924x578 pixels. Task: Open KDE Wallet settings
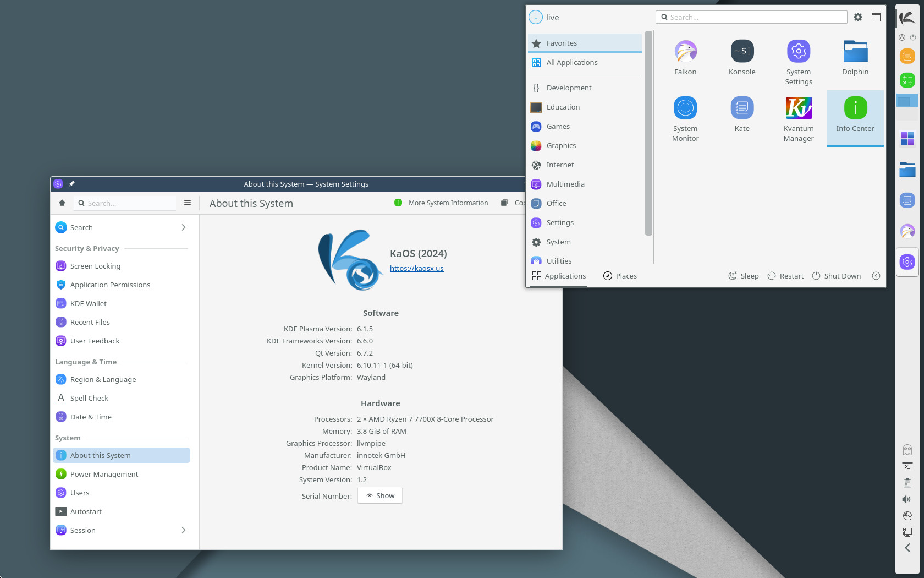[122, 303]
